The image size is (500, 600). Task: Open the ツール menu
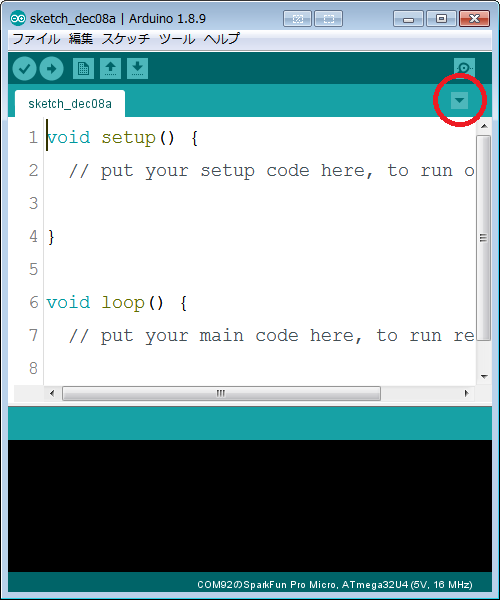tap(177, 39)
